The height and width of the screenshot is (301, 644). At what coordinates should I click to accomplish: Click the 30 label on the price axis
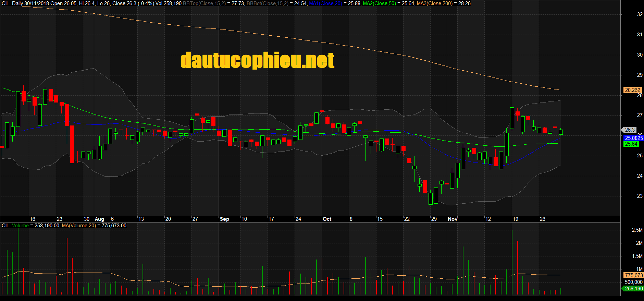point(640,55)
